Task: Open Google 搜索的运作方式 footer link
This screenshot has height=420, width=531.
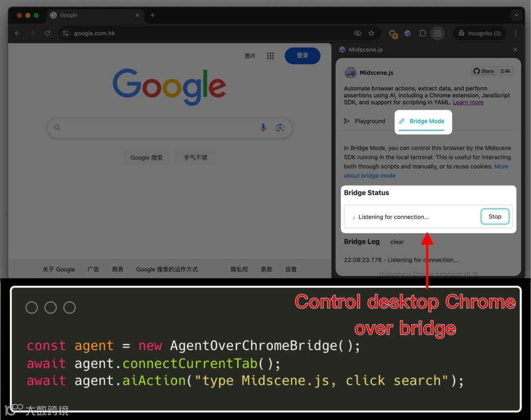Action: (167, 269)
